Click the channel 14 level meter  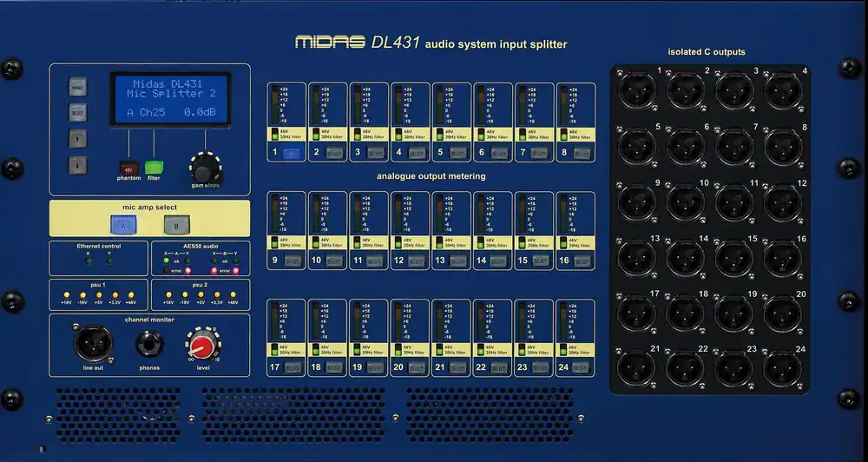pyautogui.click(x=481, y=214)
